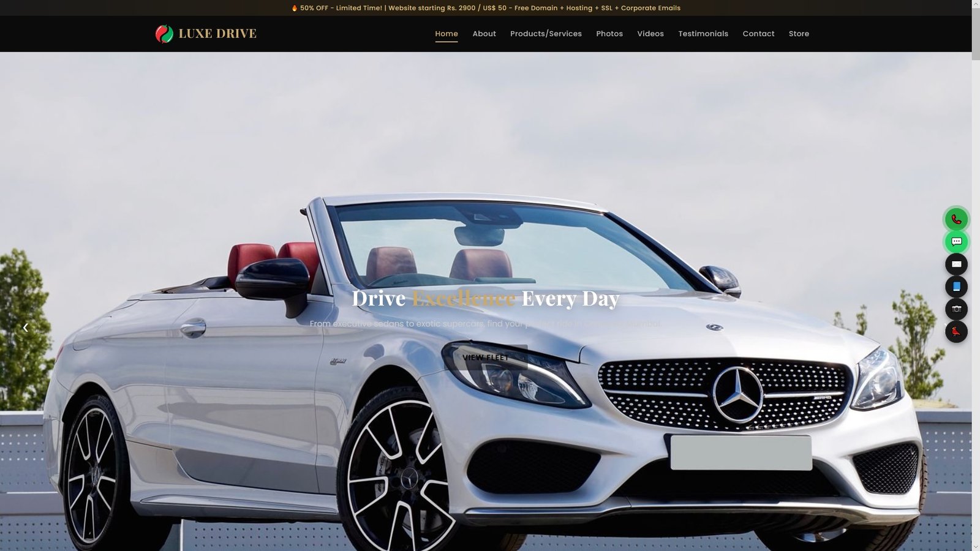Click the scrollbar up arrow
Screen dimensions: 980x551
click(976, 4)
